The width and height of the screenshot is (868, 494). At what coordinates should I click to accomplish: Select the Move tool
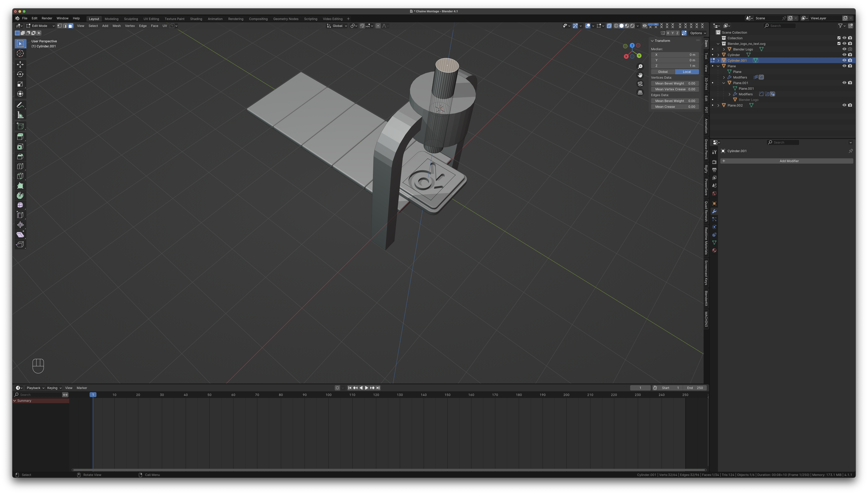click(20, 64)
